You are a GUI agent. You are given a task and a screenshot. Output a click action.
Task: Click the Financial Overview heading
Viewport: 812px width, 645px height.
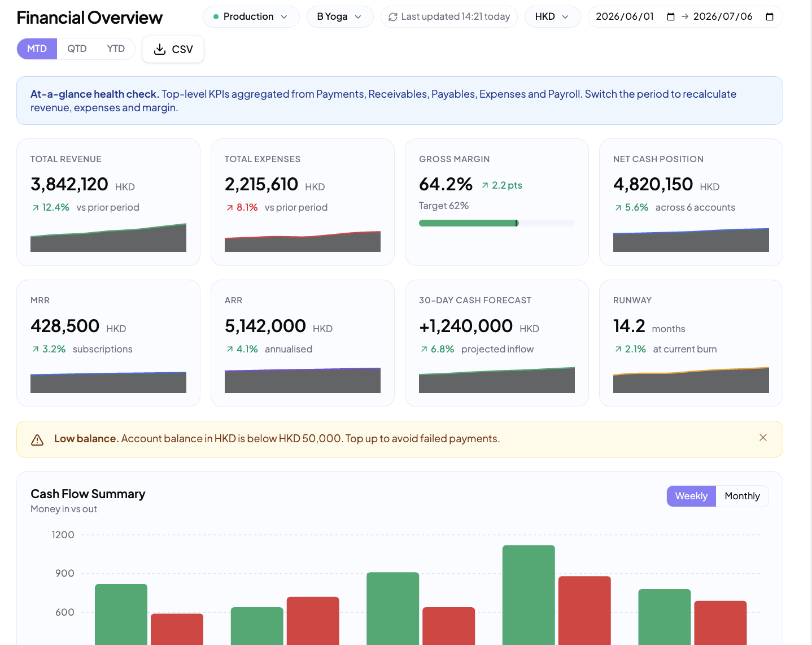[90, 18]
